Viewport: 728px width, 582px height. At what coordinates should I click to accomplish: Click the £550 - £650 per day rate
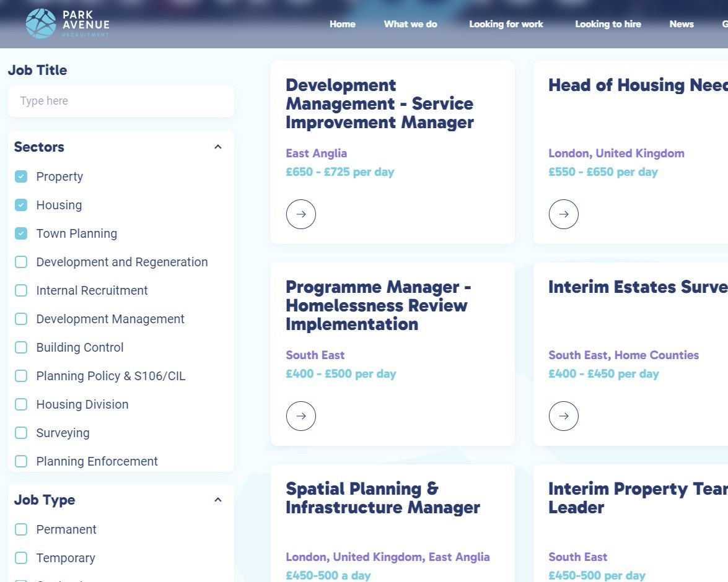tap(603, 172)
